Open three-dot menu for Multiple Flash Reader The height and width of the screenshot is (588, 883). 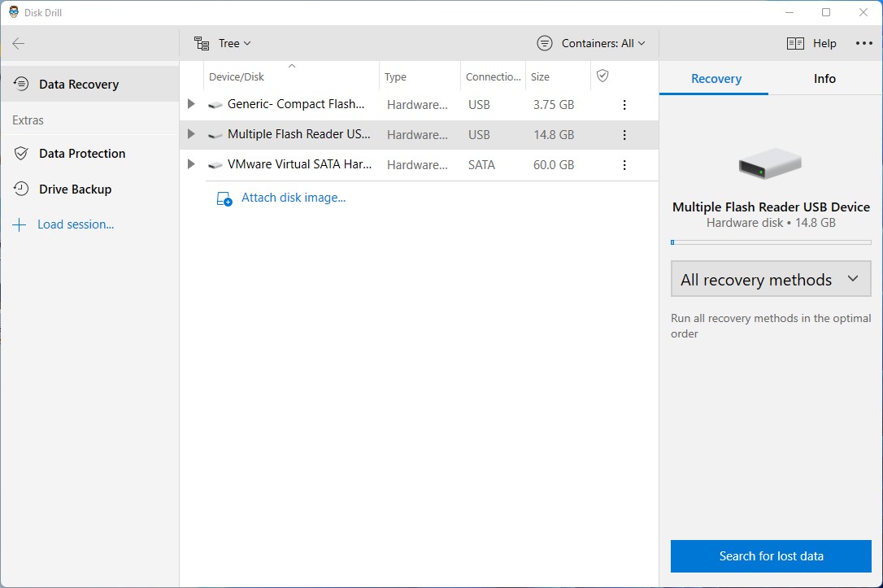624,135
